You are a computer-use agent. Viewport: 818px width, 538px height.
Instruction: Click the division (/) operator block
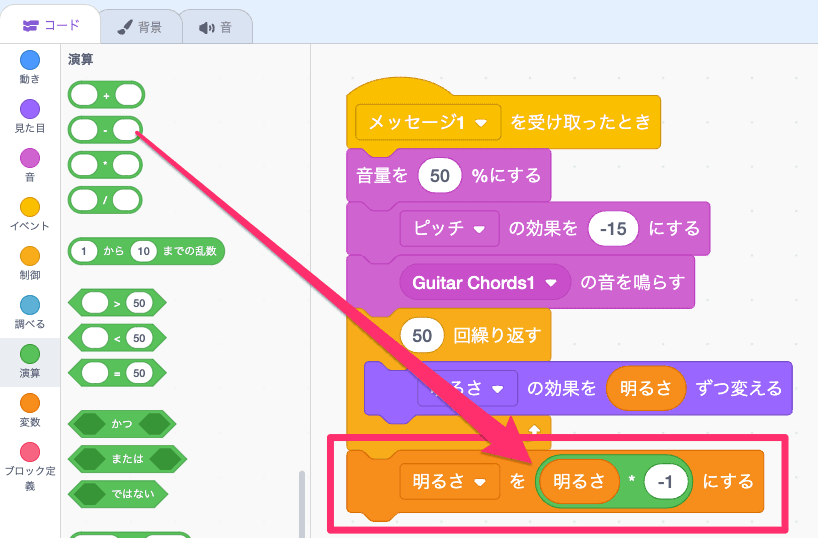105,200
